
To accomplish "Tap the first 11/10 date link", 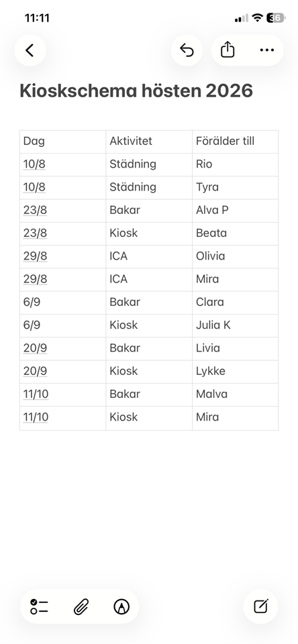I will click(36, 394).
